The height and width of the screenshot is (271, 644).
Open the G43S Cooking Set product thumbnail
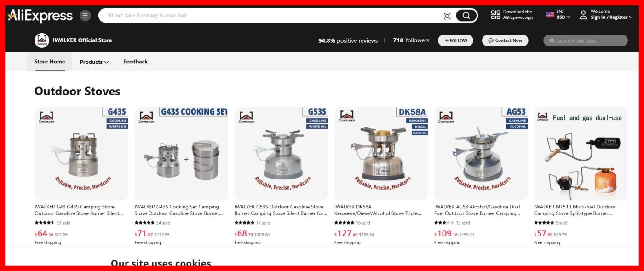coord(181,154)
